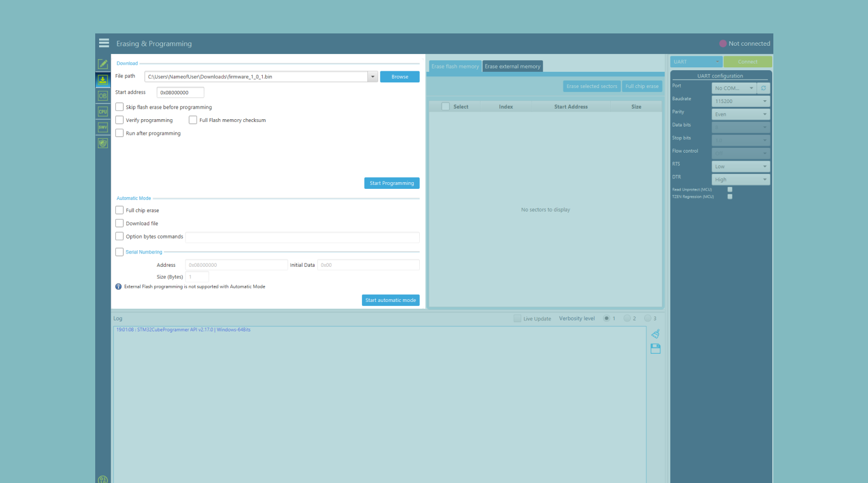
Task: Tick the Verify programming checkbox
Action: point(119,120)
